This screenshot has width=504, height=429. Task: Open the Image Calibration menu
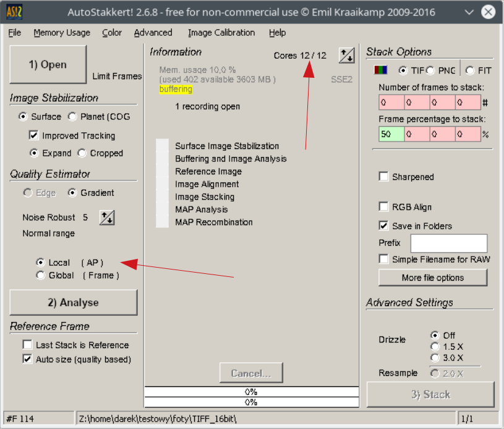[x=221, y=33]
